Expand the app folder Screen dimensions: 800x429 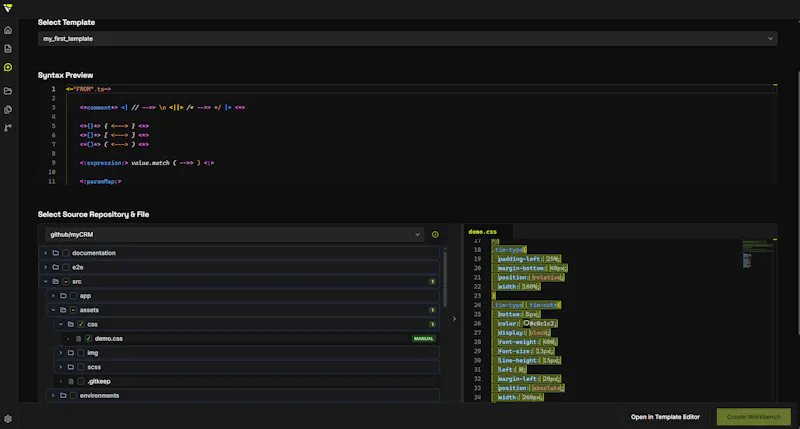pyautogui.click(x=53, y=296)
